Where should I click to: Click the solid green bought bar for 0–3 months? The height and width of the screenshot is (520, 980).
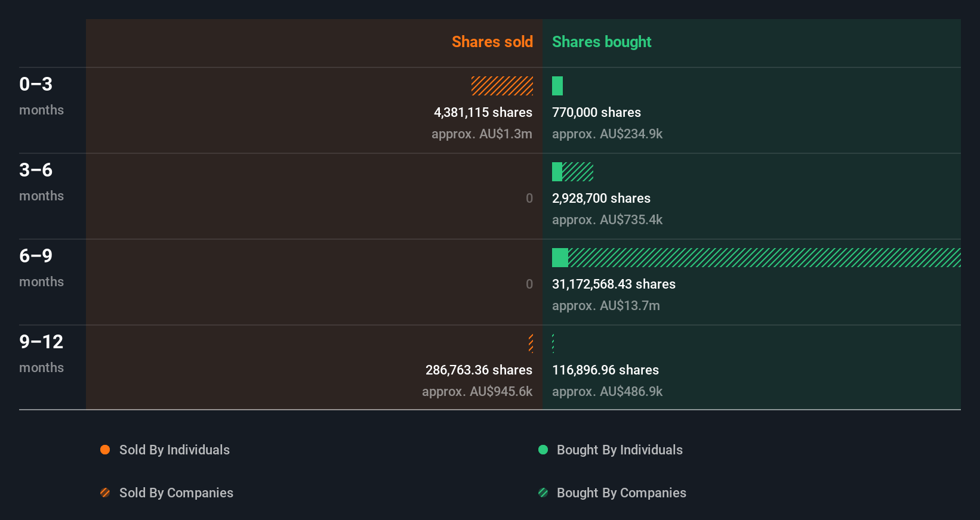click(x=557, y=86)
